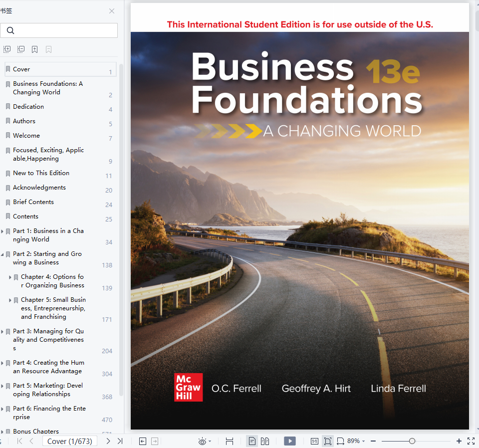Go forward to next view
Screen dimensions: 479x448
pos(155,442)
